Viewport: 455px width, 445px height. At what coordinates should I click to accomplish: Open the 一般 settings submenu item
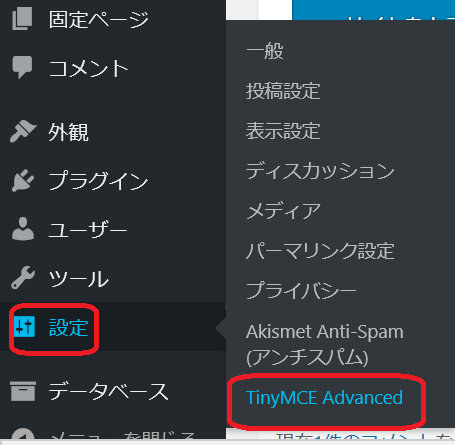pos(265,51)
